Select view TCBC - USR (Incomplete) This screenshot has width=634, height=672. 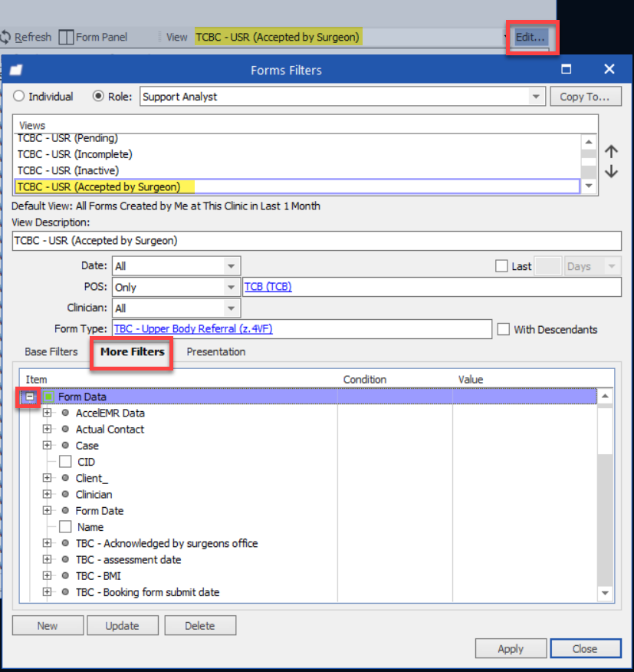[297, 154]
